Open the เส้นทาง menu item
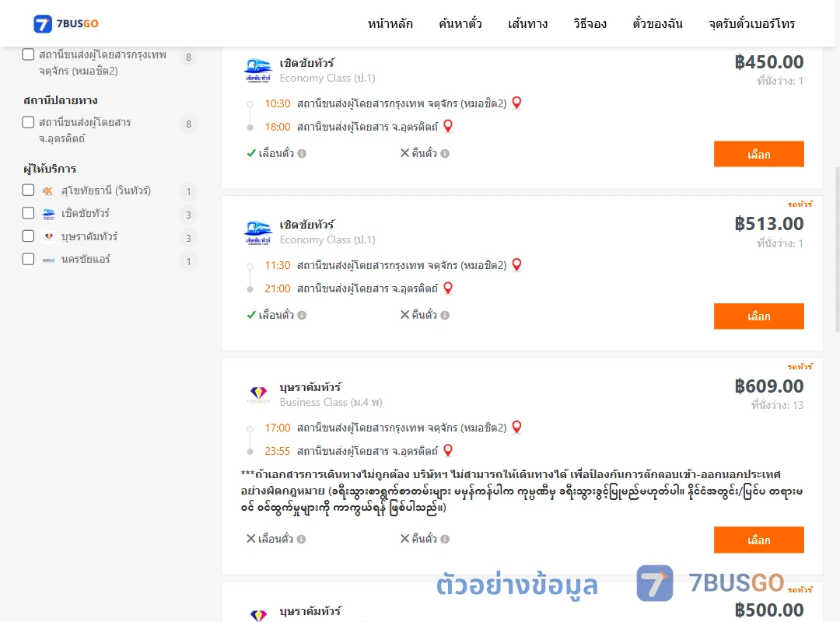Image resolution: width=840 pixels, height=622 pixels. [527, 23]
